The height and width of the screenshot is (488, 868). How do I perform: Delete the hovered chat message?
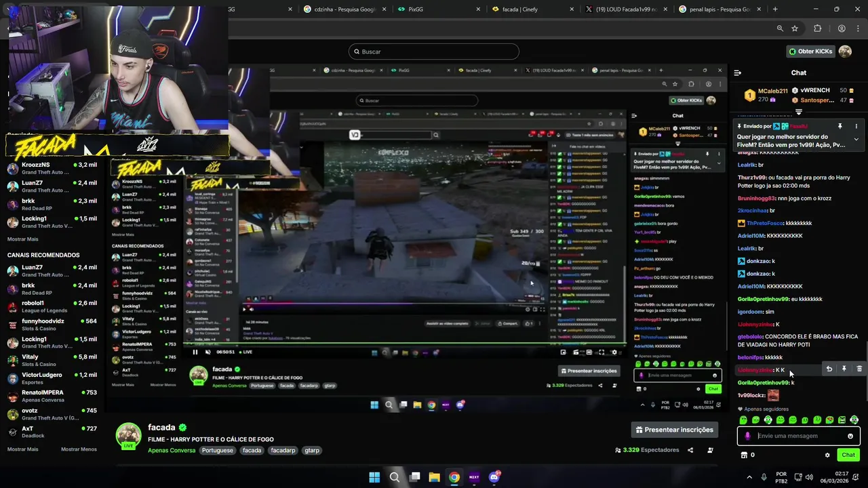pos(859,369)
